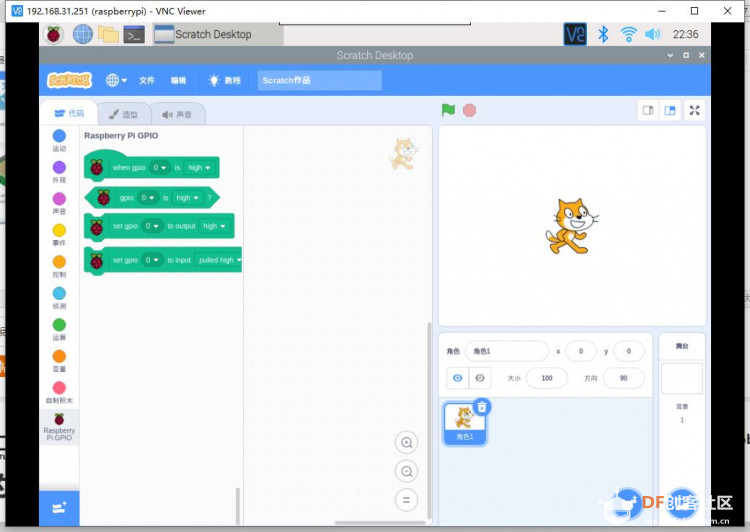Viewport: 750px width, 532px height.
Task: Click Scratch Desktop taskbar window button
Action: [218, 34]
